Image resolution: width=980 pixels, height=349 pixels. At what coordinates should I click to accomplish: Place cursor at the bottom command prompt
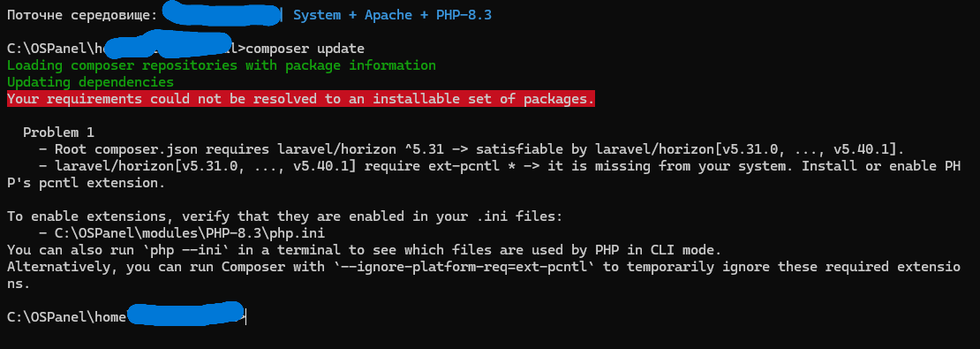point(246,318)
